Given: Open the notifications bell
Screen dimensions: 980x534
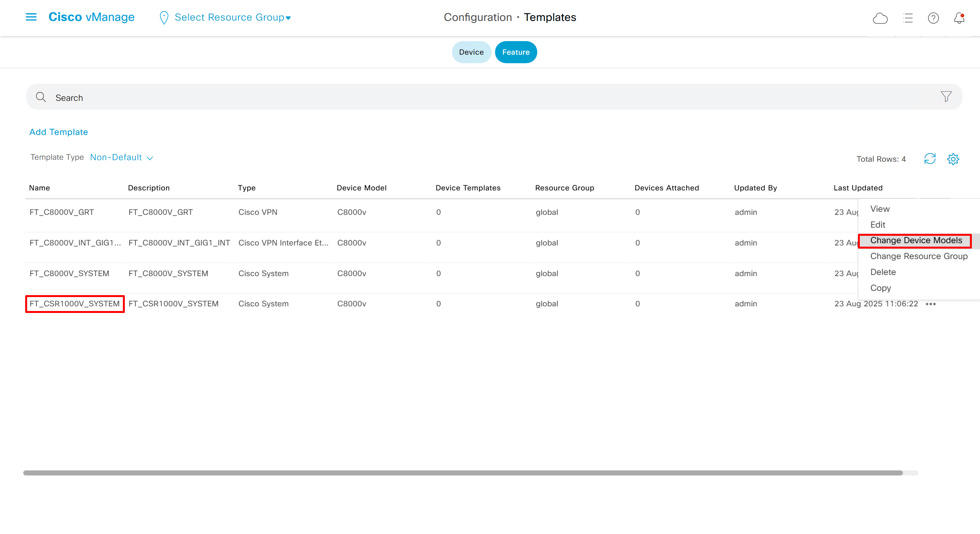Looking at the screenshot, I should click(x=959, y=18).
